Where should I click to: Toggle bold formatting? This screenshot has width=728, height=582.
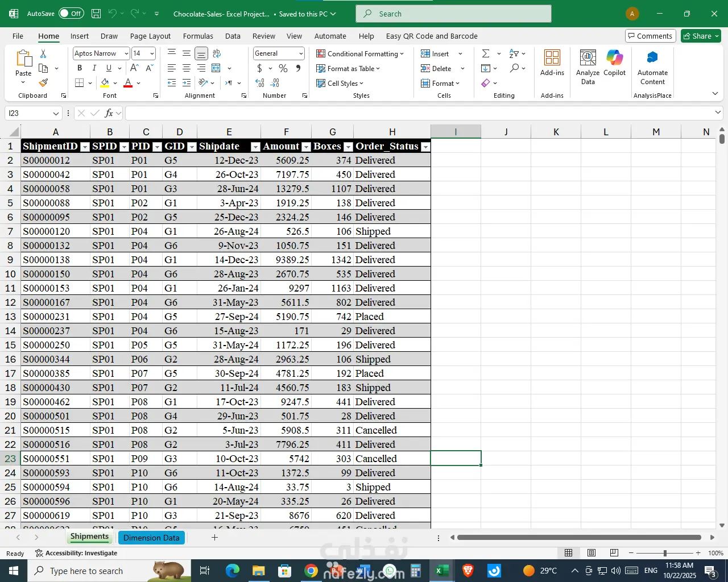(79, 68)
